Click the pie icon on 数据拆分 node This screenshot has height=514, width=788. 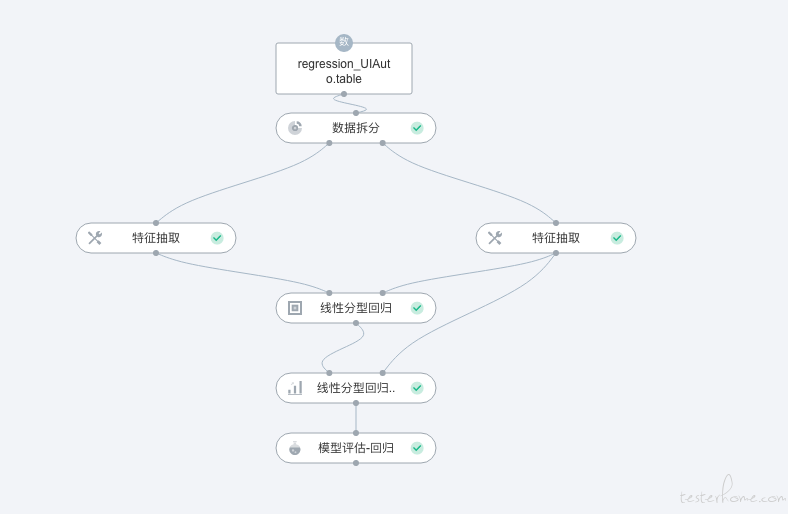(295, 128)
